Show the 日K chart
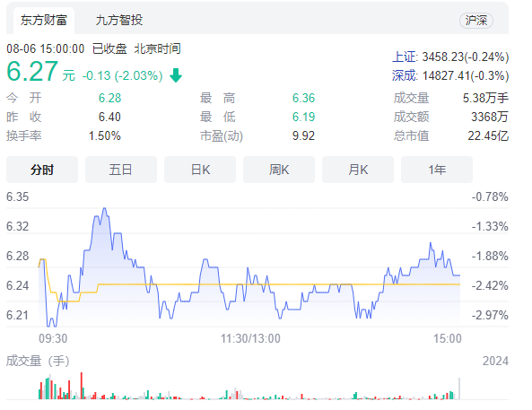Screen dimensions: 532x410 click(200, 170)
